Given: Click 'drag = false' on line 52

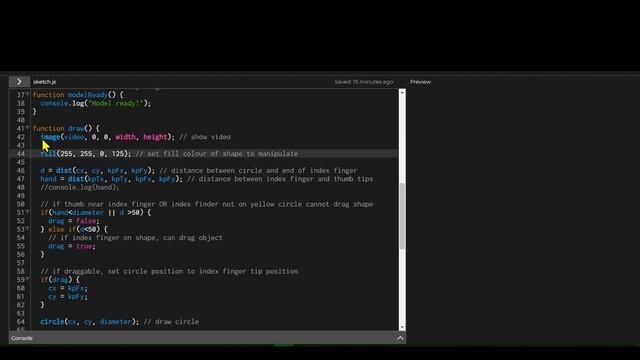Looking at the screenshot, I should (x=73, y=221).
